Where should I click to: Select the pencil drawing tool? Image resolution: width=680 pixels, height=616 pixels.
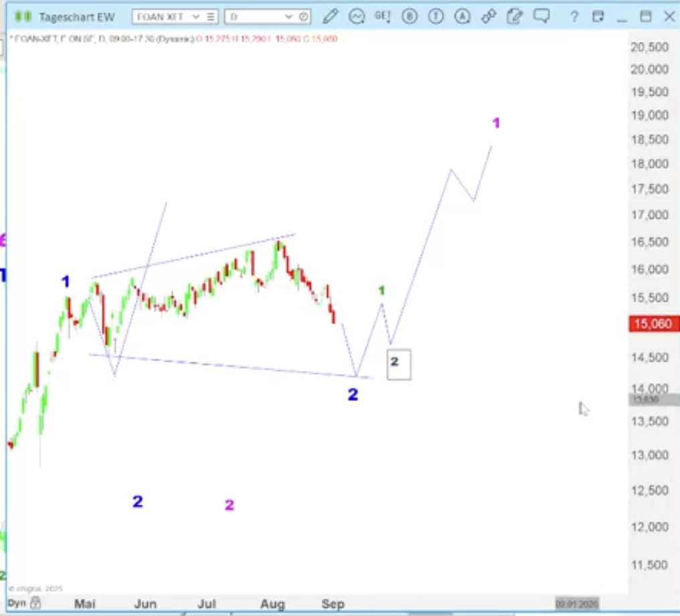coord(331,16)
